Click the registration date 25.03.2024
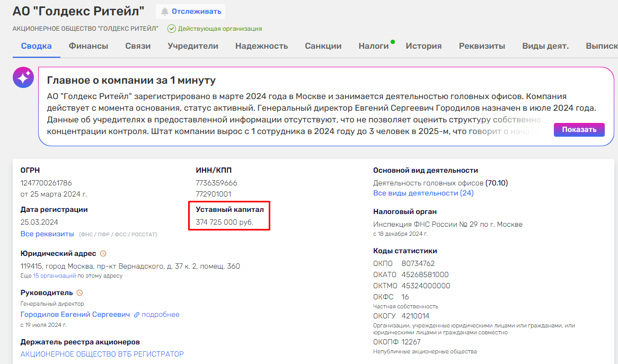The image size is (618, 364). [39, 222]
